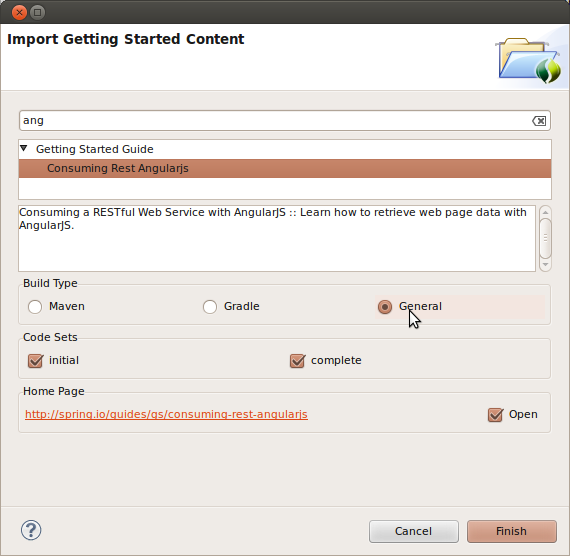Click the Spring import folder wizard icon
This screenshot has width=570, height=556.
(529, 60)
